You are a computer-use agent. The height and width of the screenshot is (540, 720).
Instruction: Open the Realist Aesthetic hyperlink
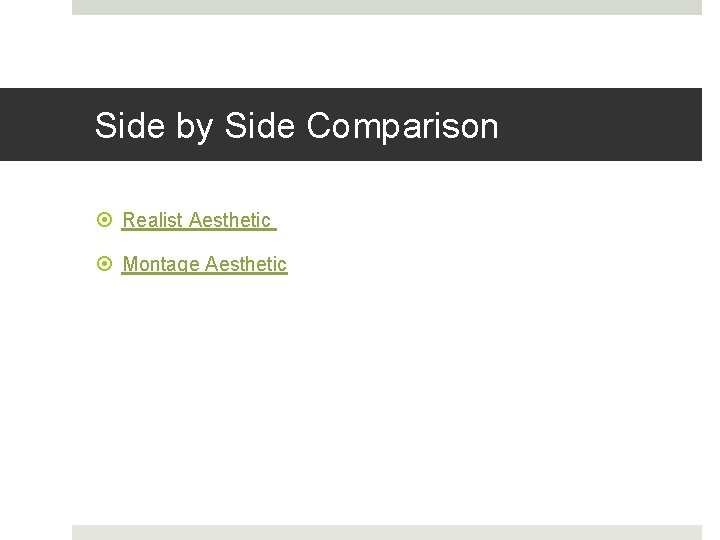[196, 220]
